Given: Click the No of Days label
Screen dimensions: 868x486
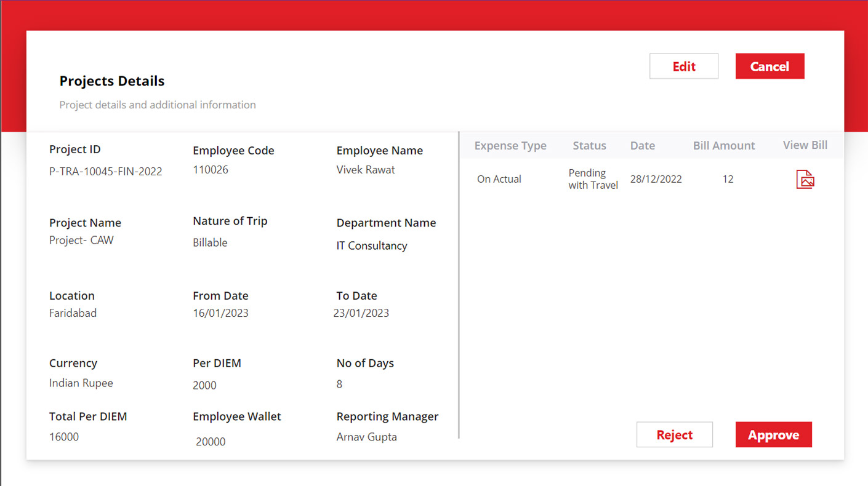Looking at the screenshot, I should (x=365, y=364).
